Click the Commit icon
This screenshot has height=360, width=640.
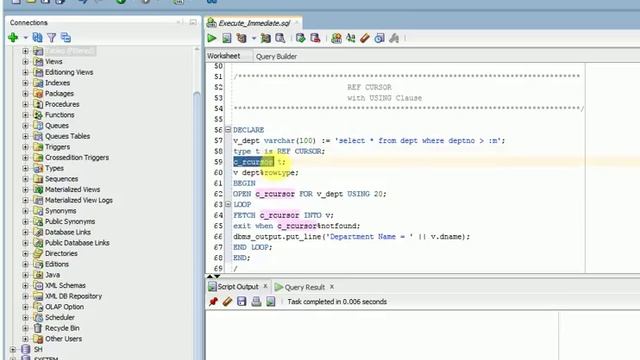point(300,38)
